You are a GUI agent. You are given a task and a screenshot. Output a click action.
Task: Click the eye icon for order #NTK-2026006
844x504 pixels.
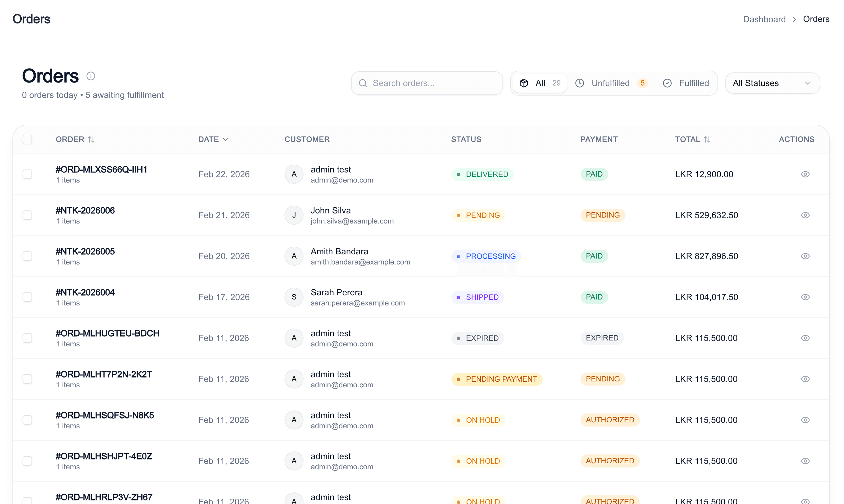click(805, 215)
